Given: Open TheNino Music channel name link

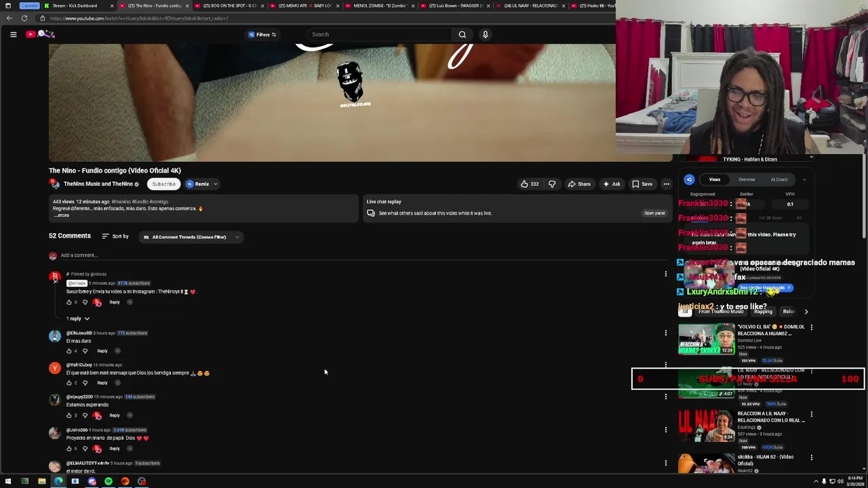Looking at the screenshot, I should click(98, 184).
